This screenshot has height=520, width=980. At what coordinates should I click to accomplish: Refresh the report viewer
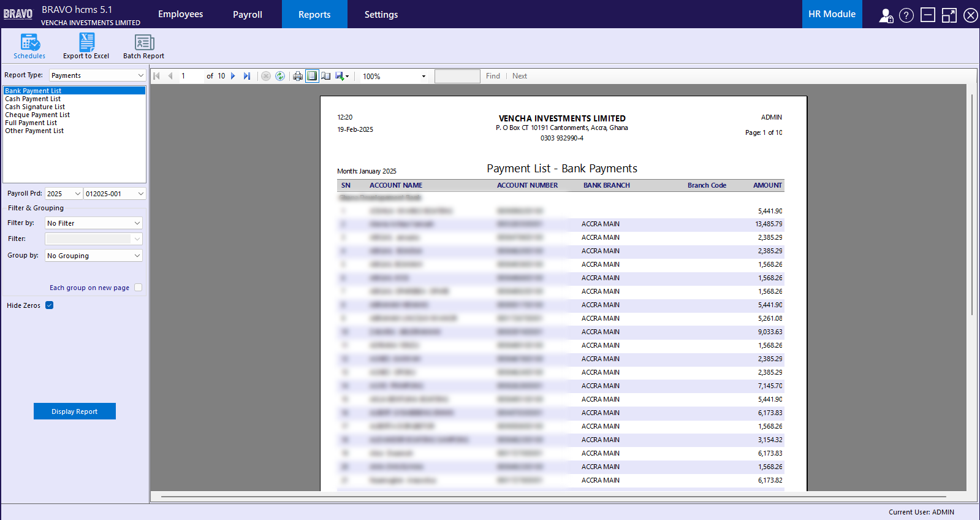pos(280,76)
